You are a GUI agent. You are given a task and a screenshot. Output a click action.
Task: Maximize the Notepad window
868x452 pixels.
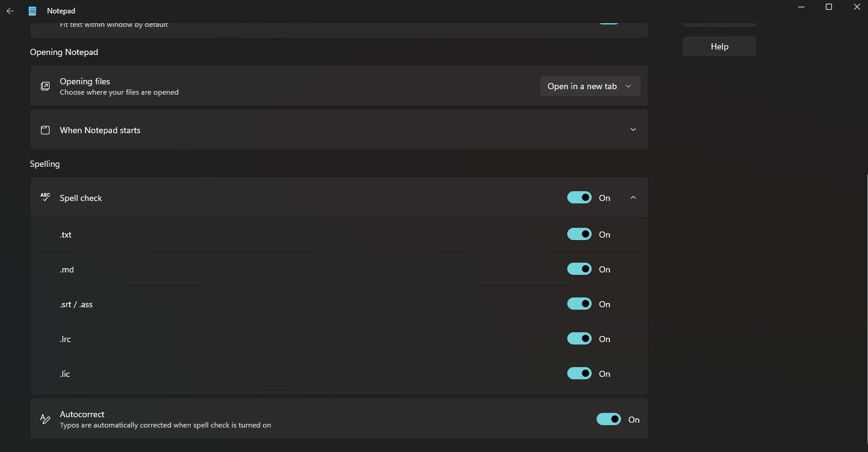coord(829,7)
